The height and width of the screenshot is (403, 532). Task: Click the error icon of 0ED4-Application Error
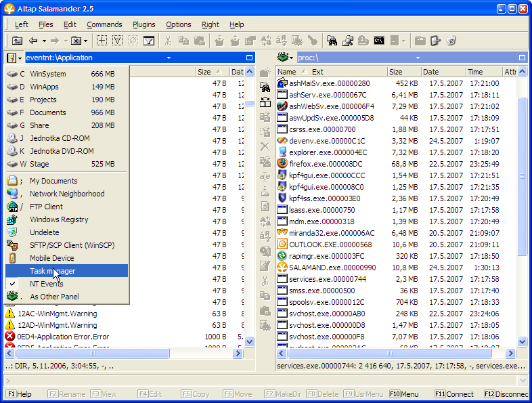click(10, 337)
